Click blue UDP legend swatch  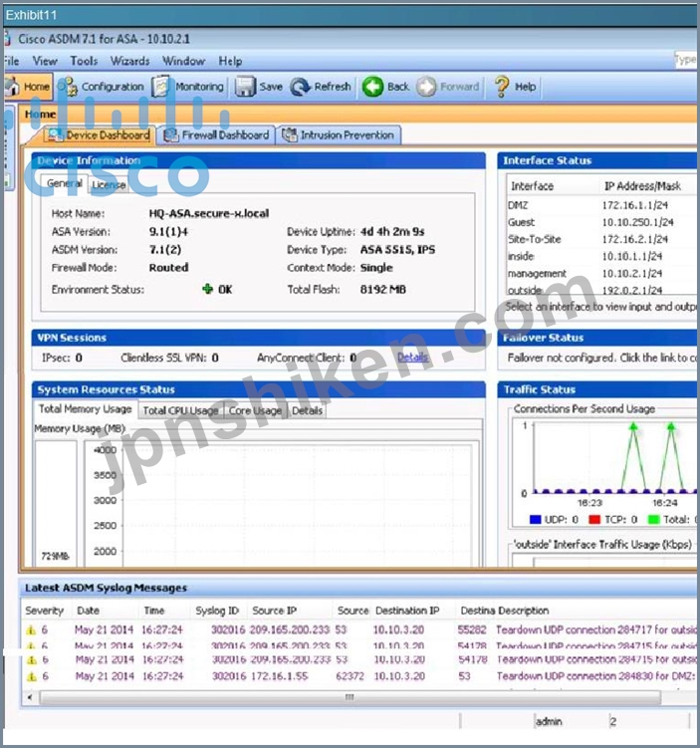click(x=535, y=519)
